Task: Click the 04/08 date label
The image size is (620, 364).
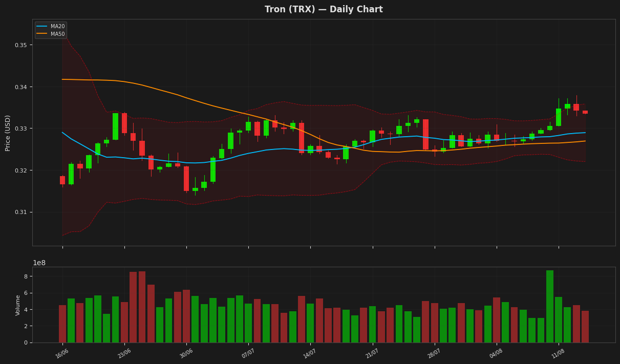Action: pos(497,353)
